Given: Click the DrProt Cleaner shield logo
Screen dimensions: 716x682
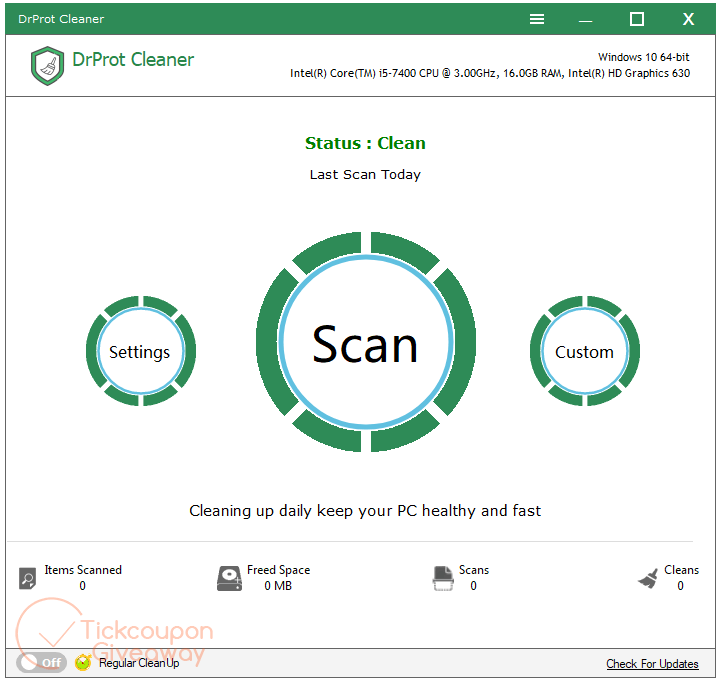Looking at the screenshot, I should (x=47, y=66).
